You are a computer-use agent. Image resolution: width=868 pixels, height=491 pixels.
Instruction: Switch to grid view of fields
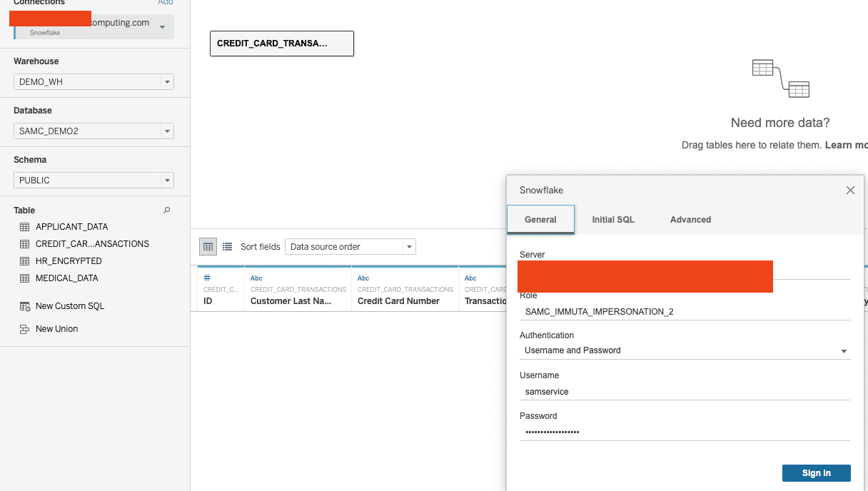(x=208, y=247)
